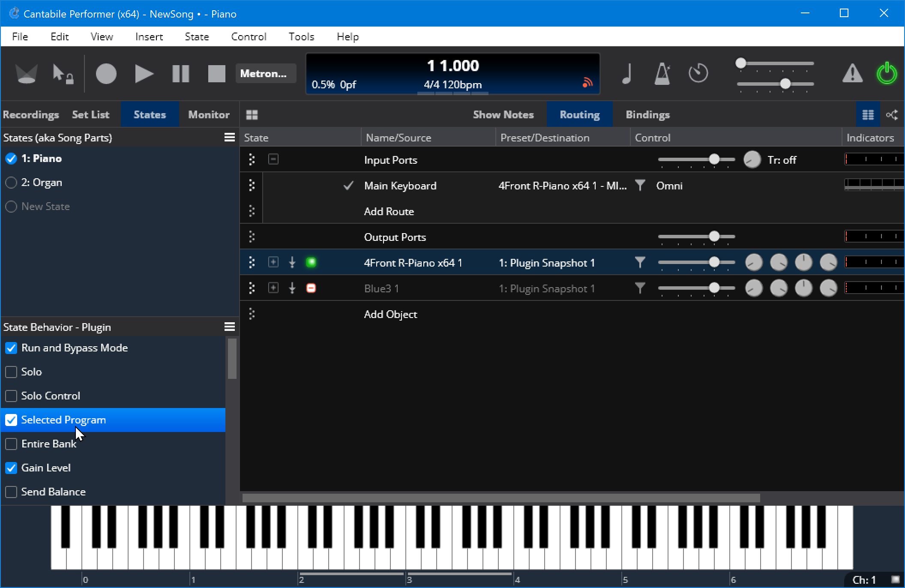Toggle the green audio engine power button
Screen dimensions: 905x588
point(887,73)
